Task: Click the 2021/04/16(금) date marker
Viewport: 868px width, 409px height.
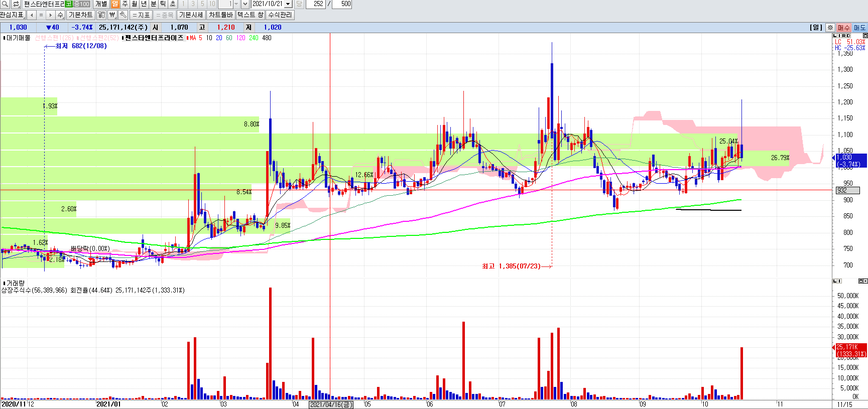Action: point(331,404)
